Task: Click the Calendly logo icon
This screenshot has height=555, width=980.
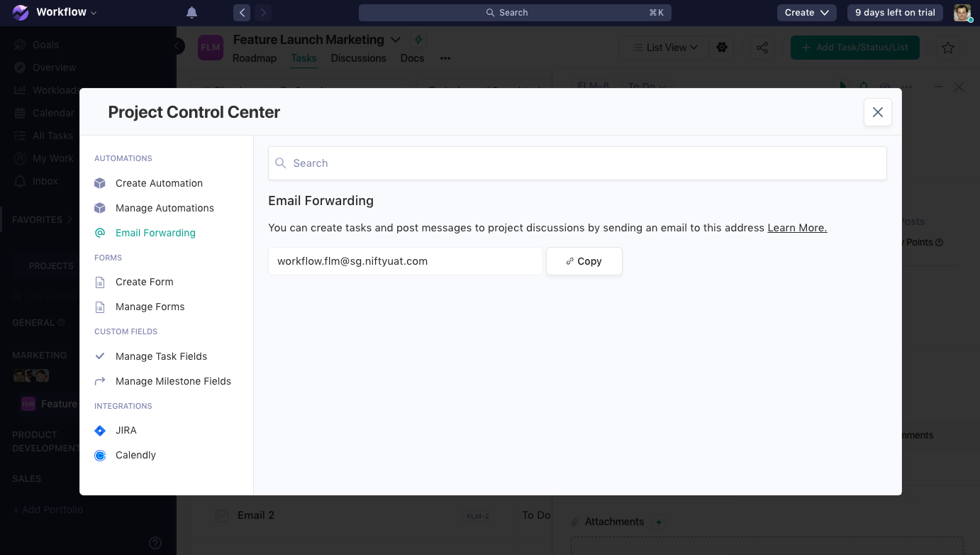Action: pyautogui.click(x=100, y=456)
